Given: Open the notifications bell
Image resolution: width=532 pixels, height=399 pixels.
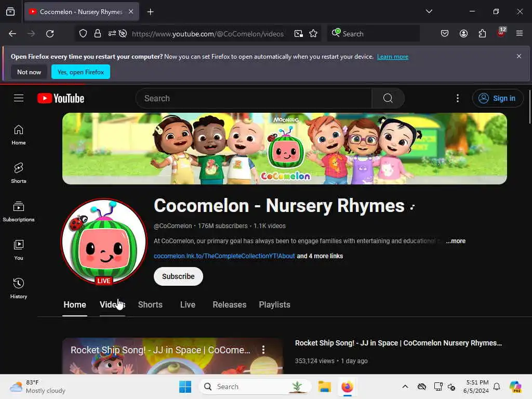Looking at the screenshot, I should 497,387.
